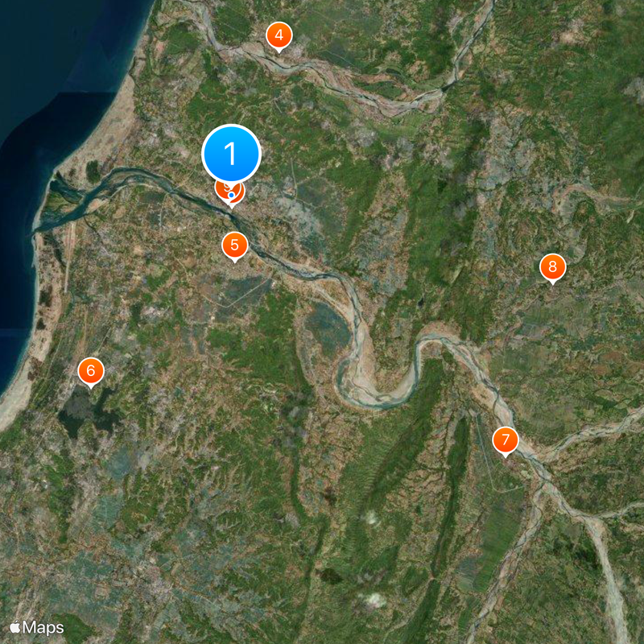Select the orange marker numbered 6
Viewport: 644px width, 644px height.
(91, 372)
